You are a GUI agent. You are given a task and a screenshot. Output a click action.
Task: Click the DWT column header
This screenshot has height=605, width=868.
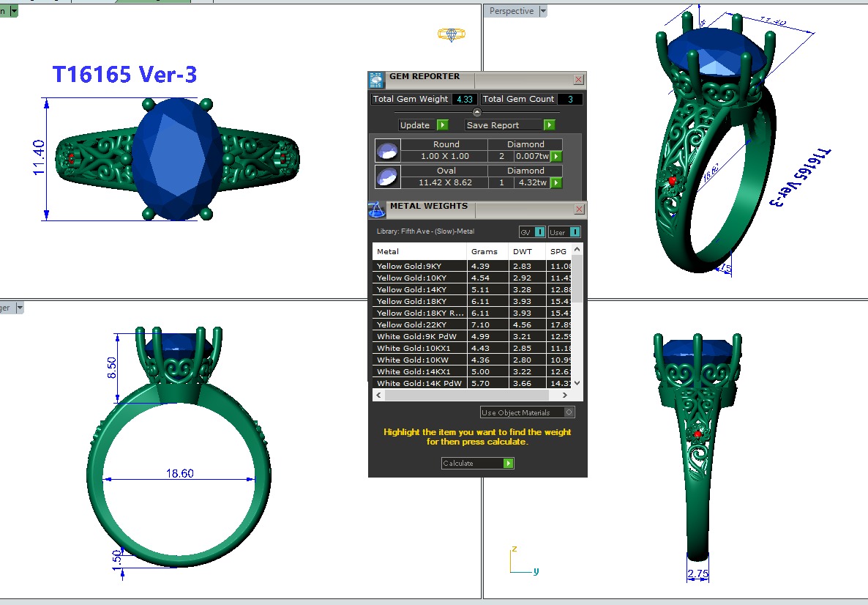point(527,251)
